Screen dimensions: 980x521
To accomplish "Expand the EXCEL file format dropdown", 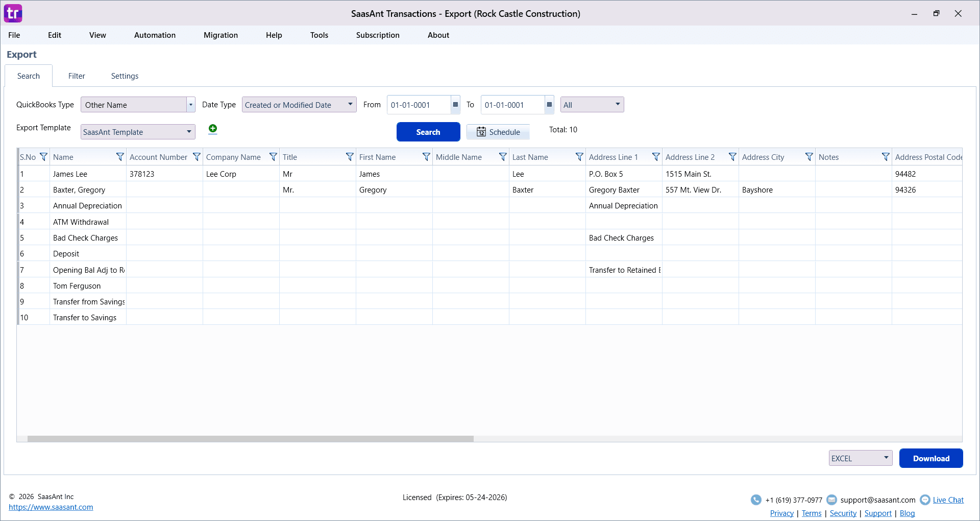I will (886, 458).
